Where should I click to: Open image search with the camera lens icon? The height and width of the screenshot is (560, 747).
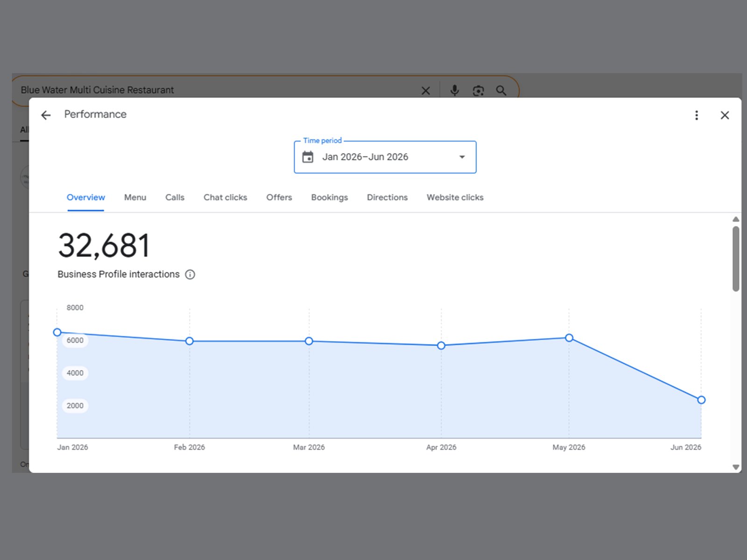[478, 91]
